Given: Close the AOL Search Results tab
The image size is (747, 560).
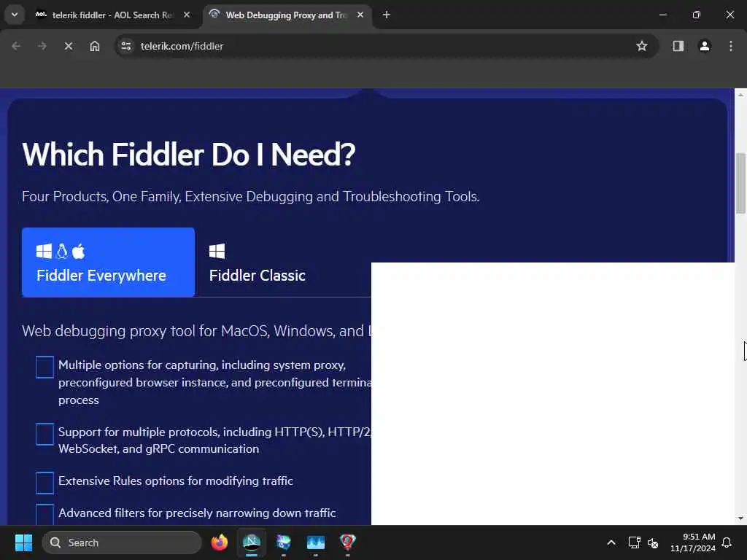Looking at the screenshot, I should pos(187,15).
